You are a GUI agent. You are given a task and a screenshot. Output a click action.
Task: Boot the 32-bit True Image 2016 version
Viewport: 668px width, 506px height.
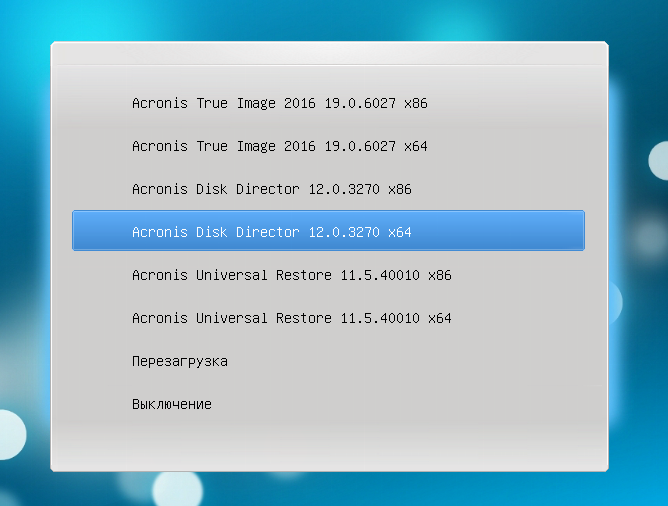point(280,103)
